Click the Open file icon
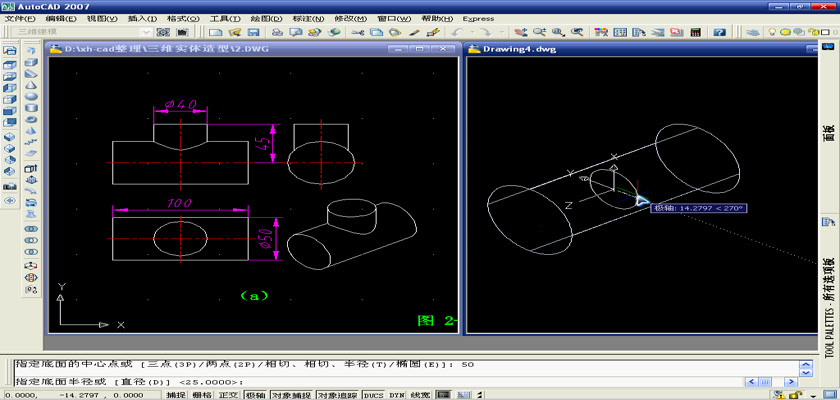This screenshot has width=840, height=400. [x=234, y=32]
